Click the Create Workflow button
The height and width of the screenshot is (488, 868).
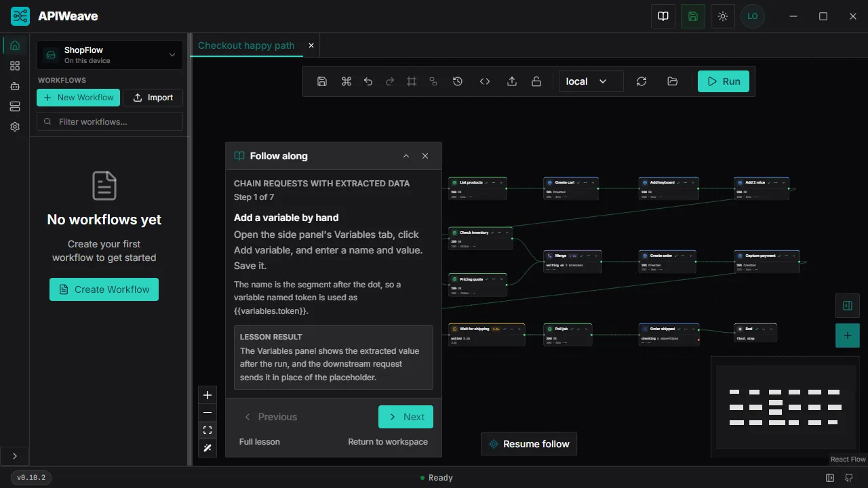(104, 289)
